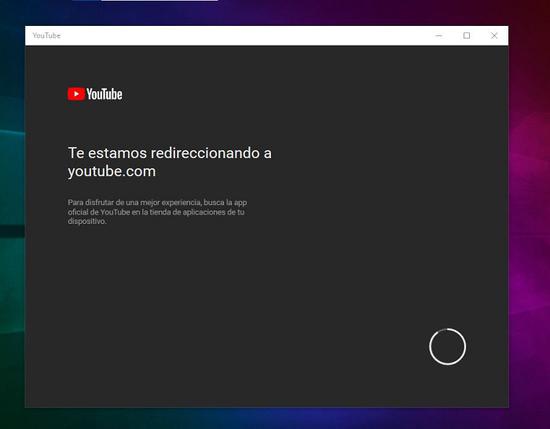Click the purple desktop wallpaper right of window
Image resolution: width=550 pixels, height=429 pixels.
click(529, 210)
